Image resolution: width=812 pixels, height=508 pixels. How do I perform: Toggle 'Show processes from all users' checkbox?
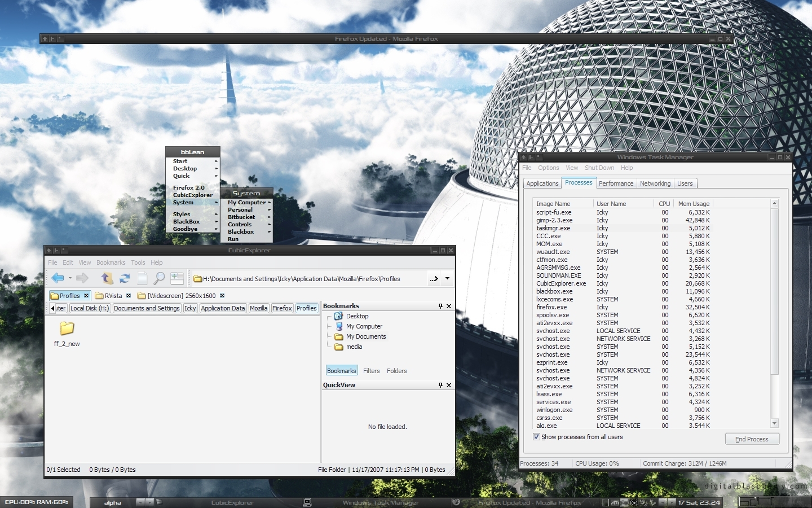click(536, 437)
